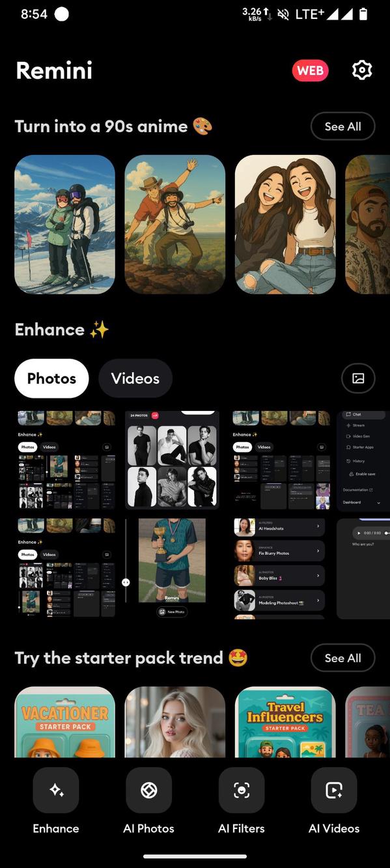Pick the two laughing girls anime thumbnail
The image size is (390, 868).
(285, 225)
